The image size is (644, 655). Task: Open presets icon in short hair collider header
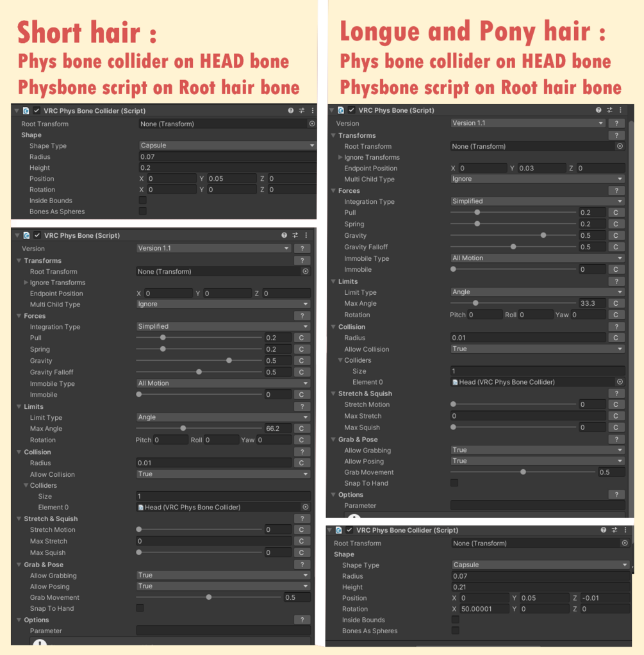click(302, 111)
